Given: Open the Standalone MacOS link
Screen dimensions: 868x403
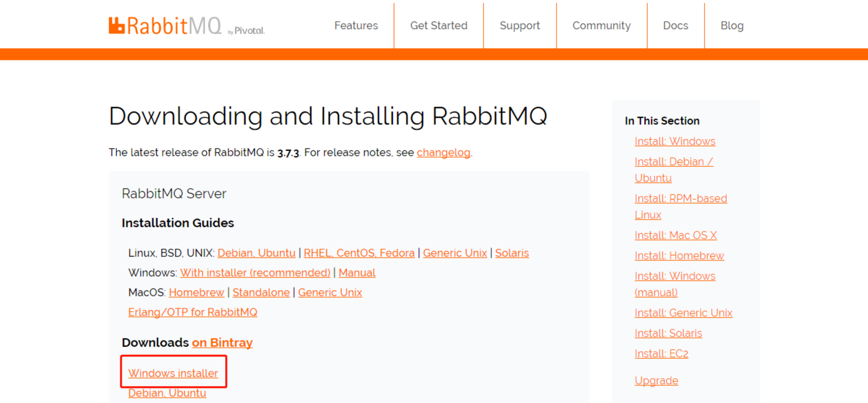Looking at the screenshot, I should [261, 292].
